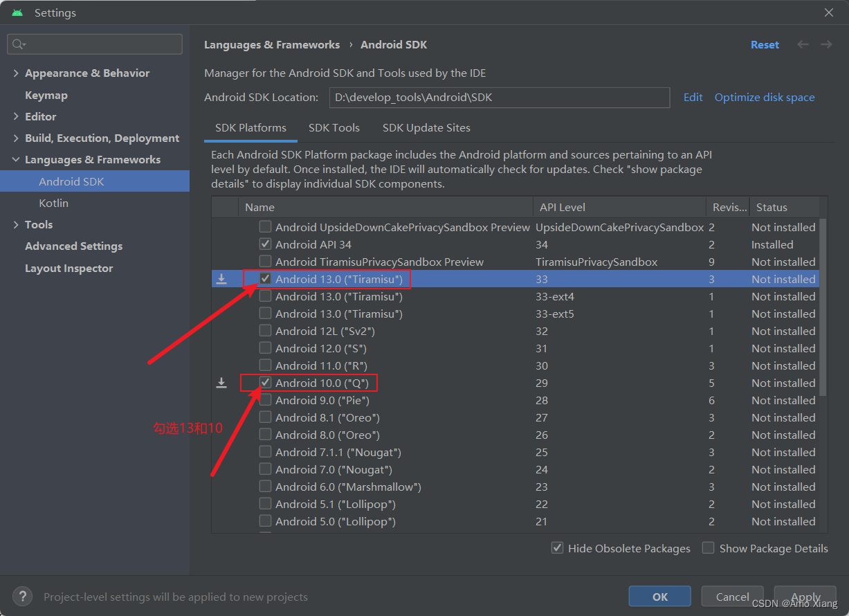This screenshot has height=616, width=849.
Task: Click the search magnifier icon
Action: (x=19, y=44)
